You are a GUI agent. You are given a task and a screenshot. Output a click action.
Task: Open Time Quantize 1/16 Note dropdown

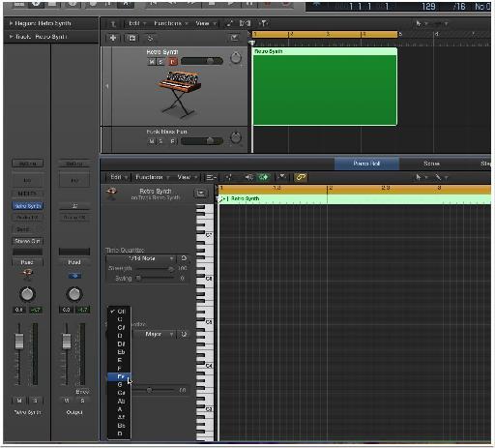(x=141, y=258)
